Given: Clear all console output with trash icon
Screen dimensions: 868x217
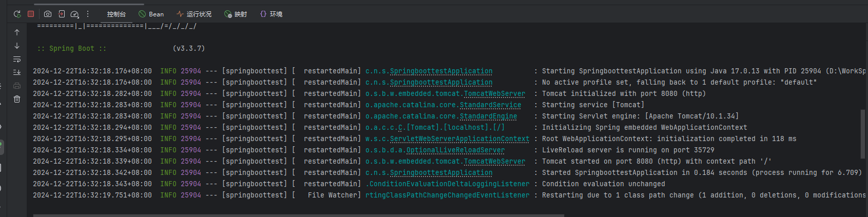Looking at the screenshot, I should click(17, 99).
